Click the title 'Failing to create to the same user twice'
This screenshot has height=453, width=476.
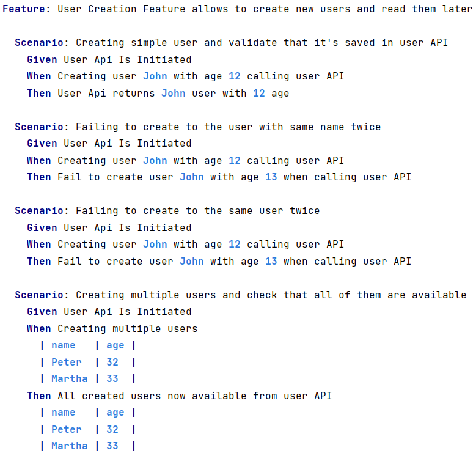[x=197, y=211]
